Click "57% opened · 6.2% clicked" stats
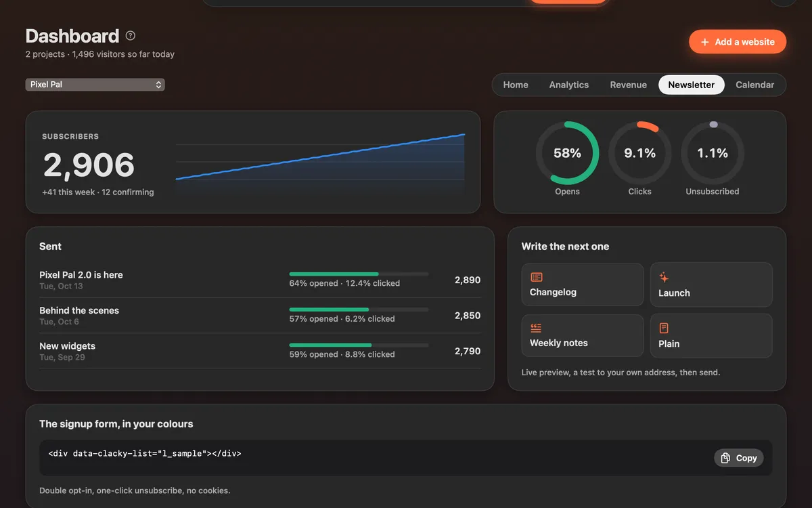 click(x=342, y=319)
